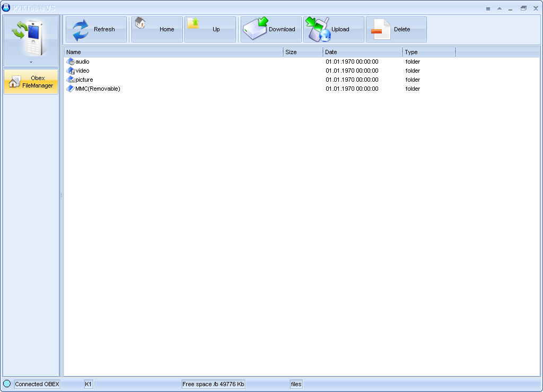
Task: Click the Download toolbar button
Action: tap(271, 29)
